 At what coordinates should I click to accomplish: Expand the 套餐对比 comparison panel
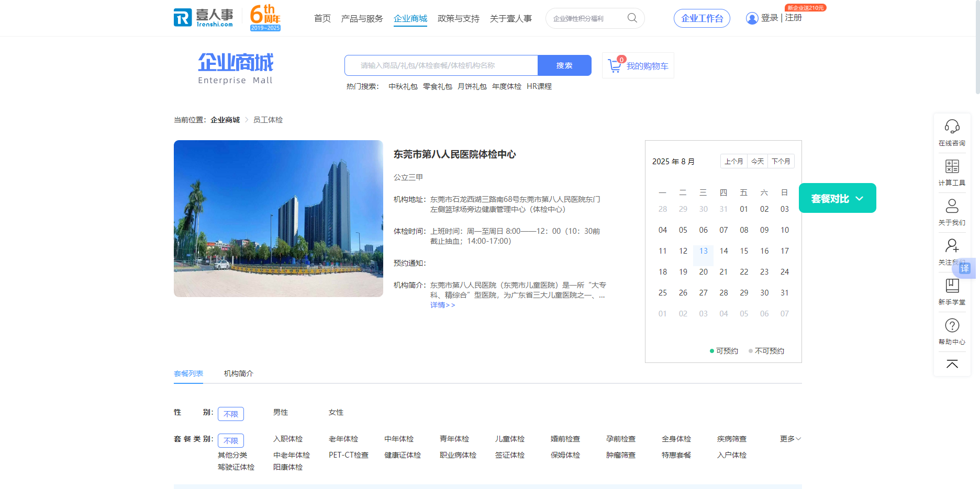coord(837,198)
